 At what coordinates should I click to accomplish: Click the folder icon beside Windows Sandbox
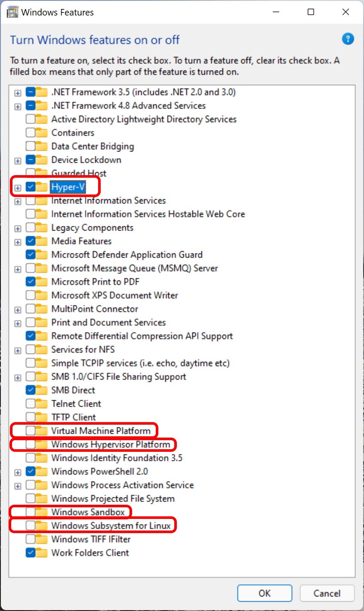[42, 512]
